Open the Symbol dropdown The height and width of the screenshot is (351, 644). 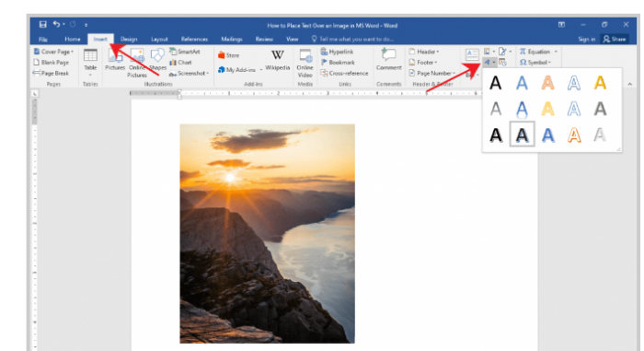[x=535, y=62]
